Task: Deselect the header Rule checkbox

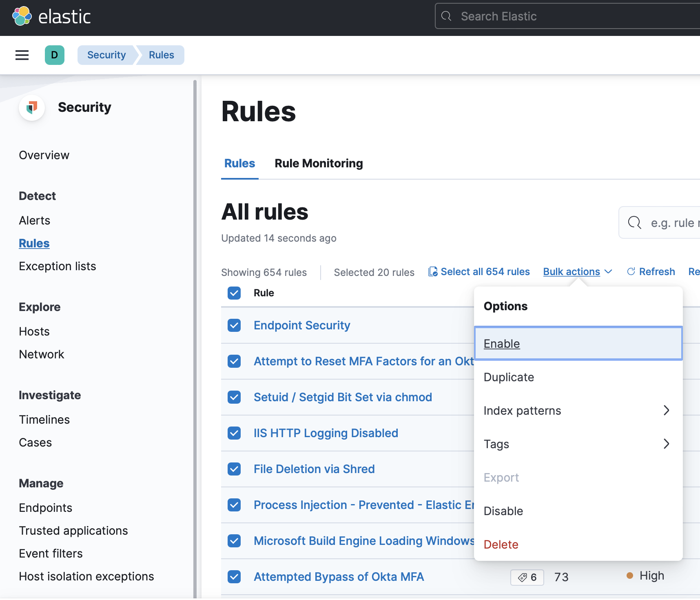Action: [x=234, y=293]
